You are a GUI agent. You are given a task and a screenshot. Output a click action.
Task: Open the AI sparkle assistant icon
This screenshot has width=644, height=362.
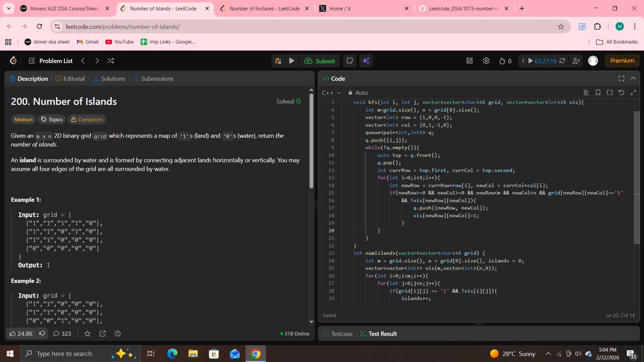click(365, 61)
